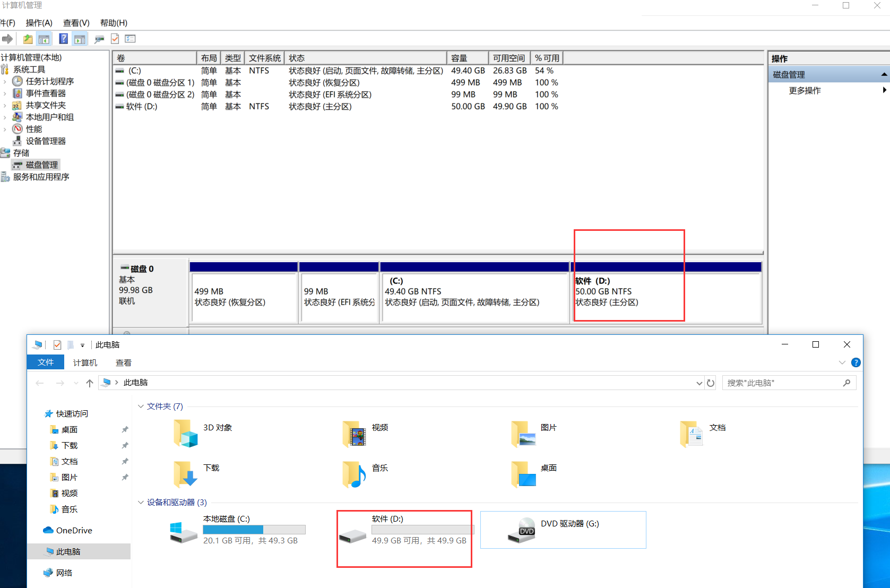
Task: Click the Up arrow in Explorer navigation
Action: tap(89, 383)
